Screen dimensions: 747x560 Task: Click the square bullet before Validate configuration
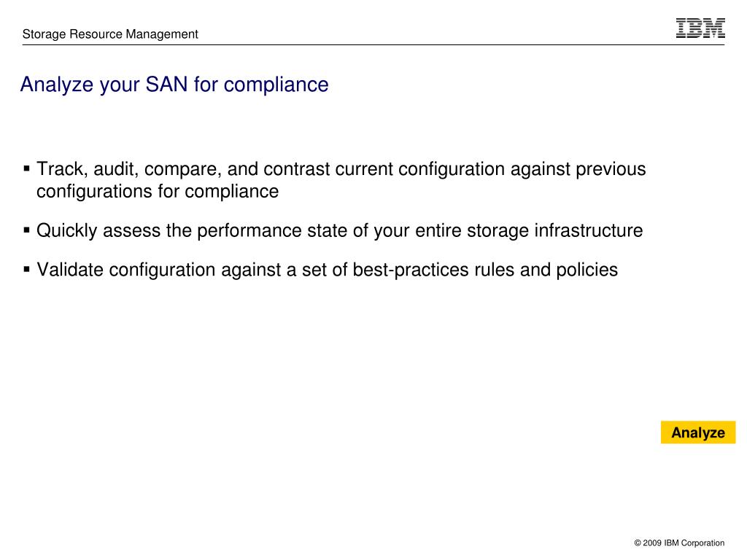pyautogui.click(x=27, y=270)
